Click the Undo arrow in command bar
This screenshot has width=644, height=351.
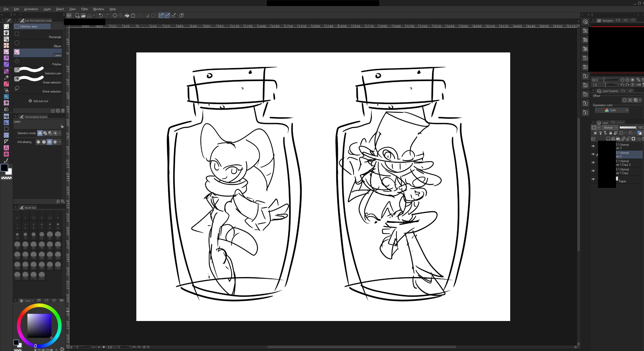(x=100, y=15)
